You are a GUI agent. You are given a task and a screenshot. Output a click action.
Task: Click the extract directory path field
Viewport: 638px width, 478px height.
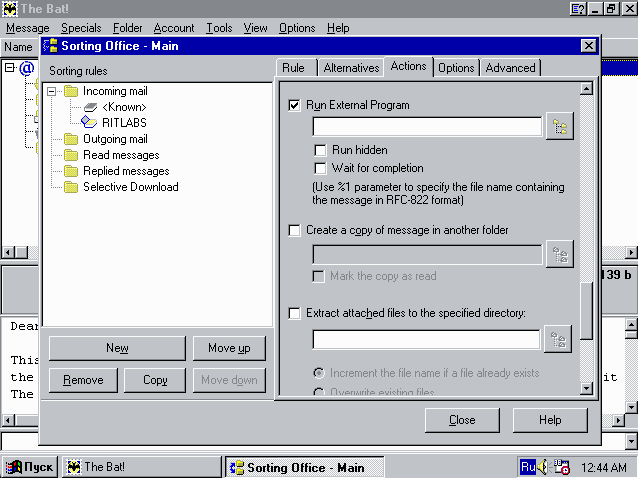(x=426, y=339)
